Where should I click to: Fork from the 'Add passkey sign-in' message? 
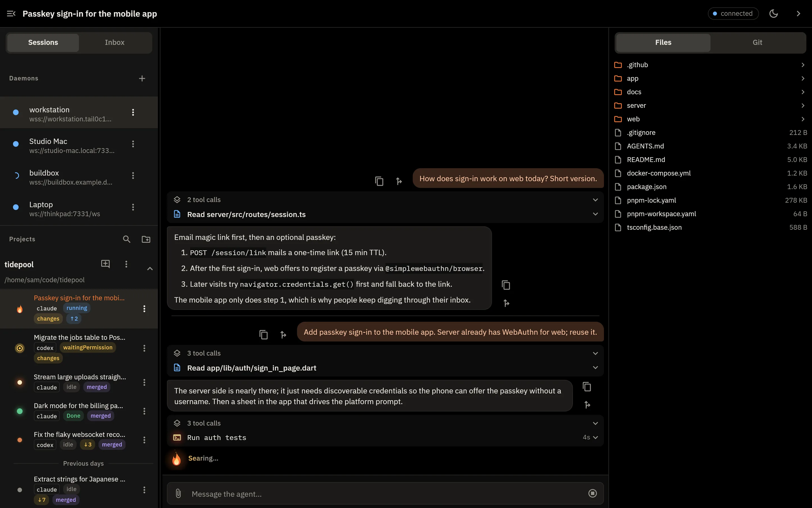pyautogui.click(x=283, y=334)
